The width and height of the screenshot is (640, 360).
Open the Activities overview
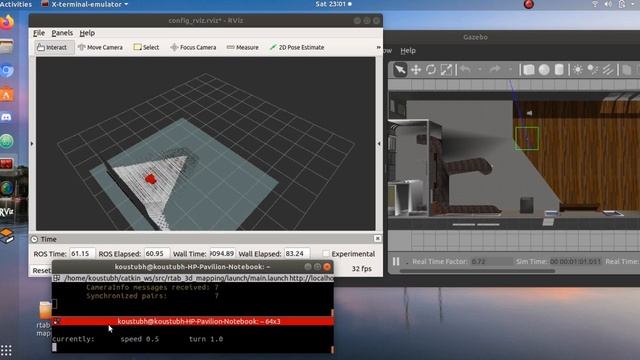point(16,4)
